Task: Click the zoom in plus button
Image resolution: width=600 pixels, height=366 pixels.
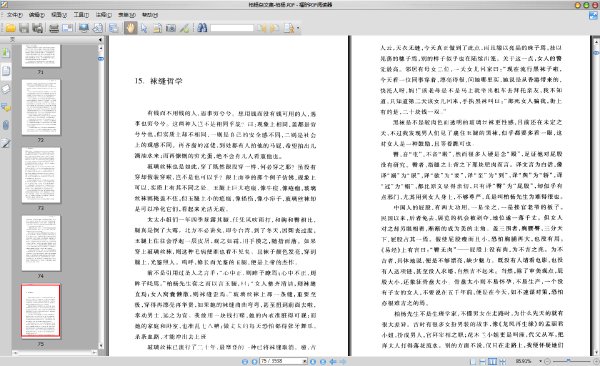Action: [x=596, y=361]
